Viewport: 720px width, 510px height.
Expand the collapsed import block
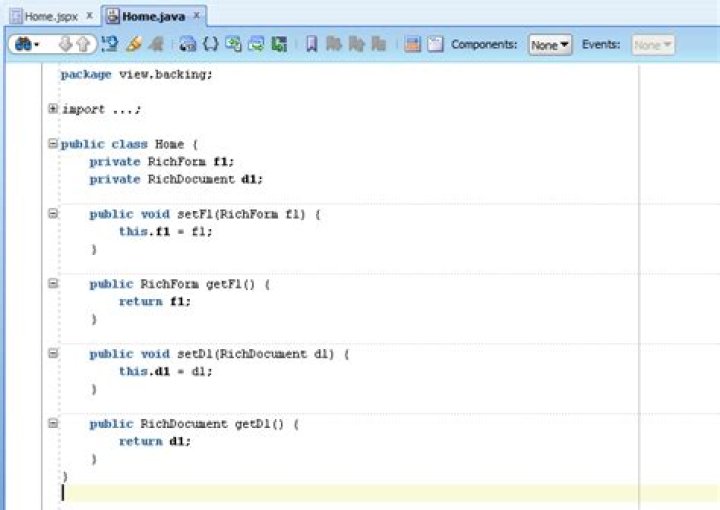point(53,109)
